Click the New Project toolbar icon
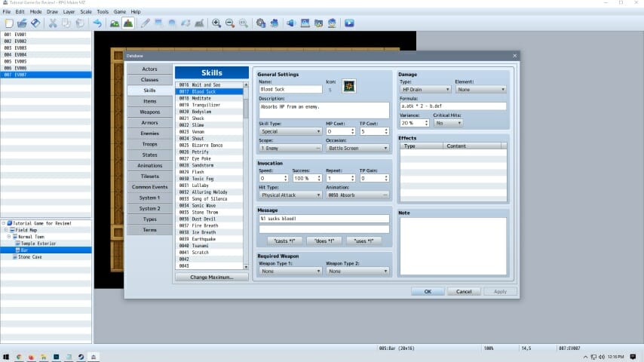This screenshot has height=362, width=644. 8,23
